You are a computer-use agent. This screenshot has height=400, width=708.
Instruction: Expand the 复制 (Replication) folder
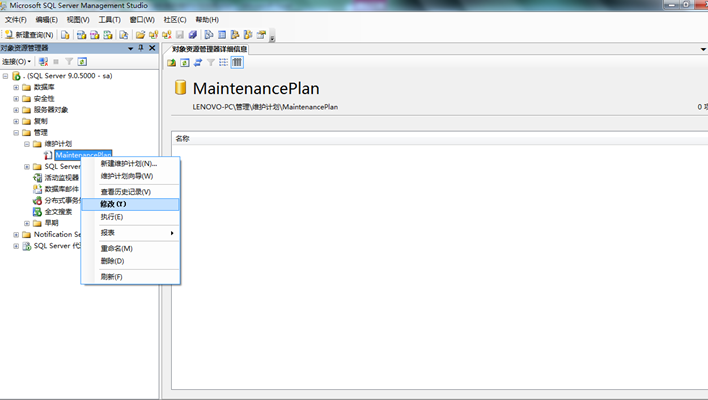tap(16, 121)
